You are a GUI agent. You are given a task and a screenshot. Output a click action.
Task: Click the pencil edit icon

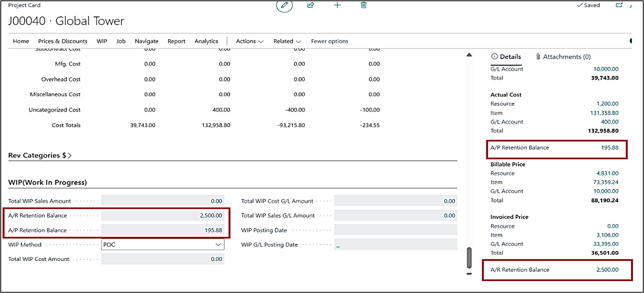(x=284, y=5)
